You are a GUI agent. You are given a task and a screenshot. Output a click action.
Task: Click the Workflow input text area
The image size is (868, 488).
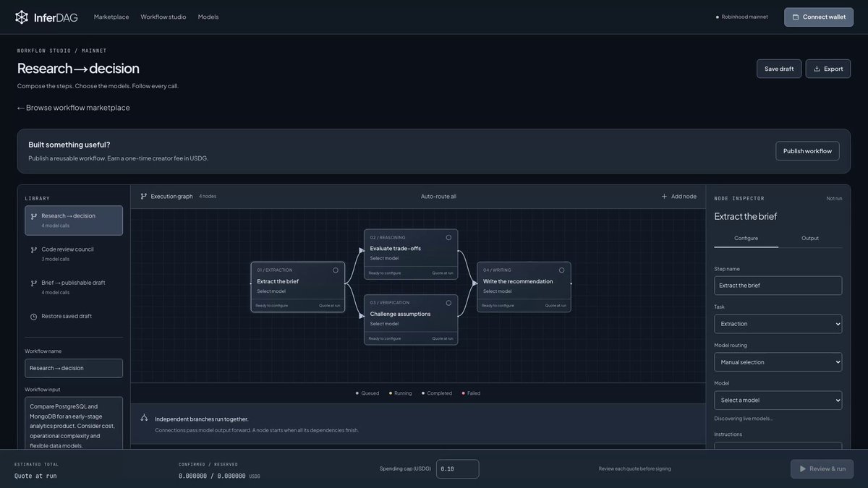[74, 424]
